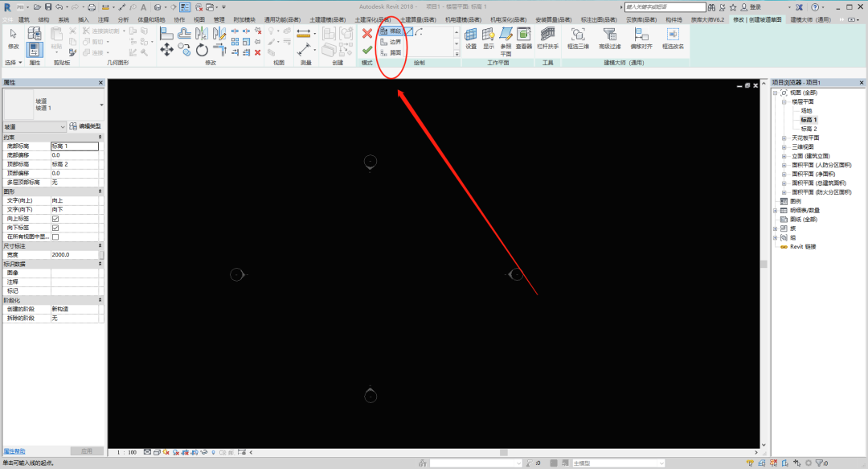
Task: Select the 梯段 (Run) draw tool
Action: (391, 31)
